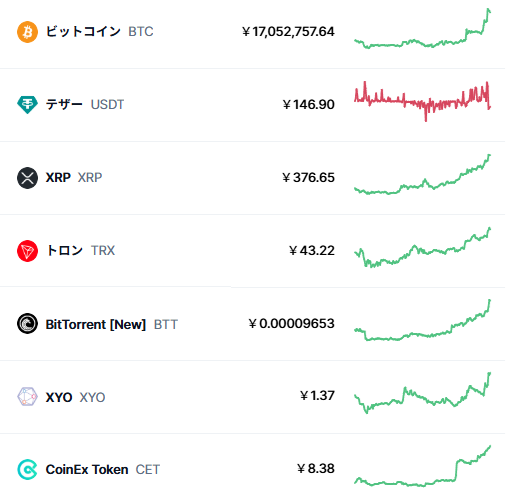Viewport: 513px width, 504px height.
Task: Click the black XRP logo icon
Action: (x=27, y=178)
